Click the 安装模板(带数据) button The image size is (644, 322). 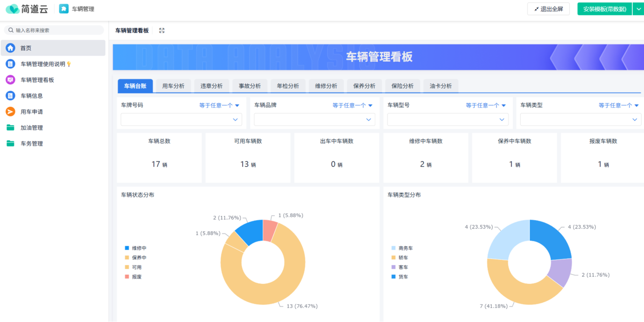click(604, 9)
